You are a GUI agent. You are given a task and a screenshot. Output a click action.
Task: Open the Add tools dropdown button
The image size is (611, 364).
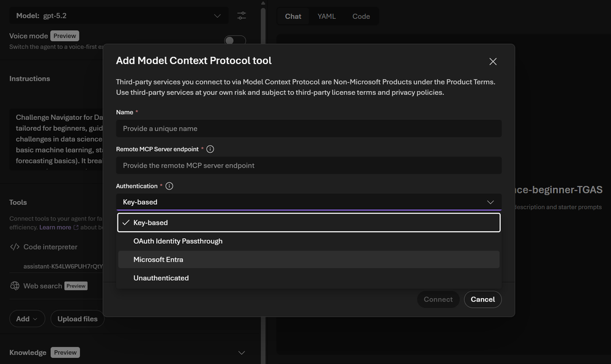point(27,319)
